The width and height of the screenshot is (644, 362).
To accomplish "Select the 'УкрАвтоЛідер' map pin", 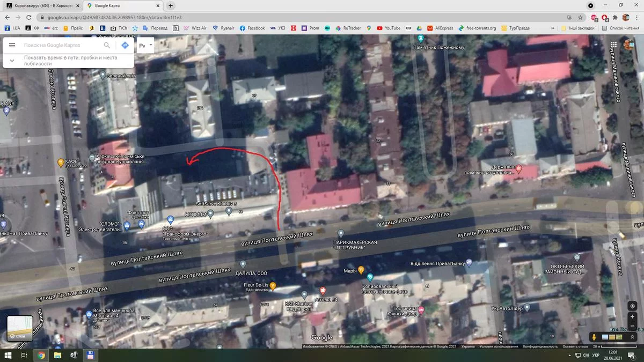I will pos(526,307).
